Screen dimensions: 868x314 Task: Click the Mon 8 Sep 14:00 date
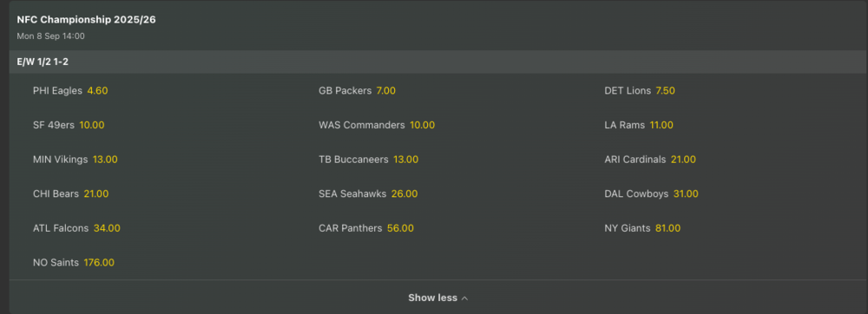(51, 36)
